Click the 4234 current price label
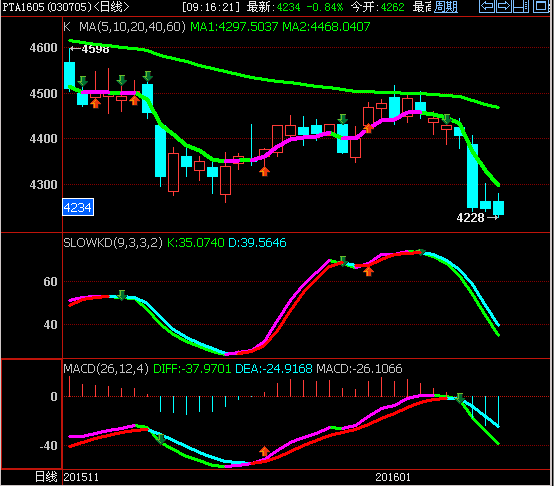The width and height of the screenshot is (554, 486). 78,207
